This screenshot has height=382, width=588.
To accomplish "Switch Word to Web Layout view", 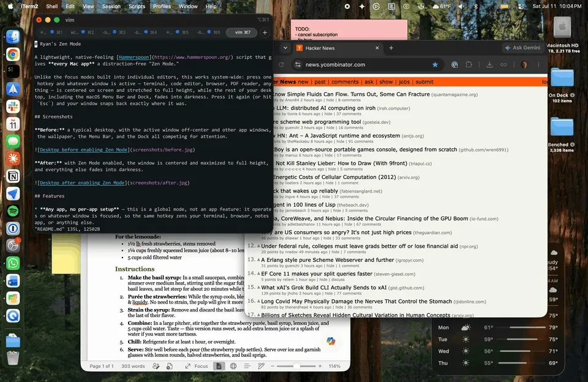I will [x=233, y=366].
